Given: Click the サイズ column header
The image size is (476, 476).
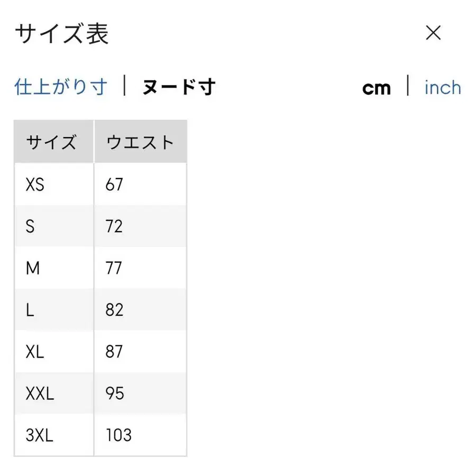Looking at the screenshot, I should pos(52,141).
